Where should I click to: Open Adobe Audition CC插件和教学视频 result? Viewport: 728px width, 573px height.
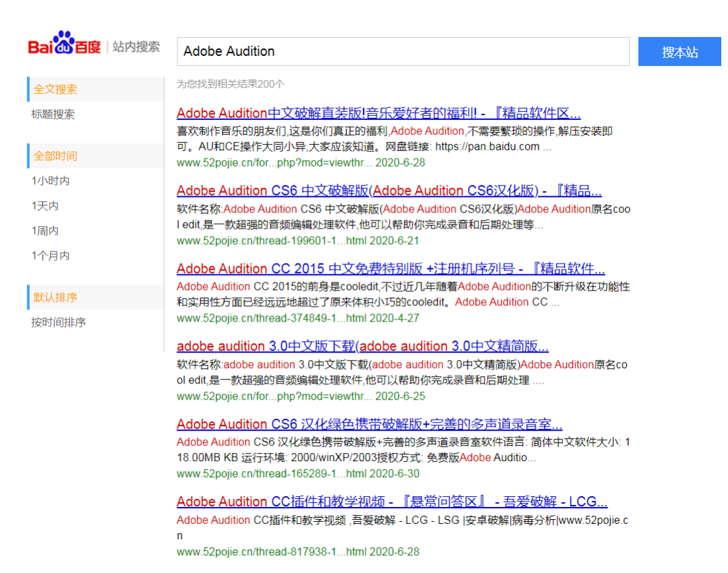click(x=392, y=502)
